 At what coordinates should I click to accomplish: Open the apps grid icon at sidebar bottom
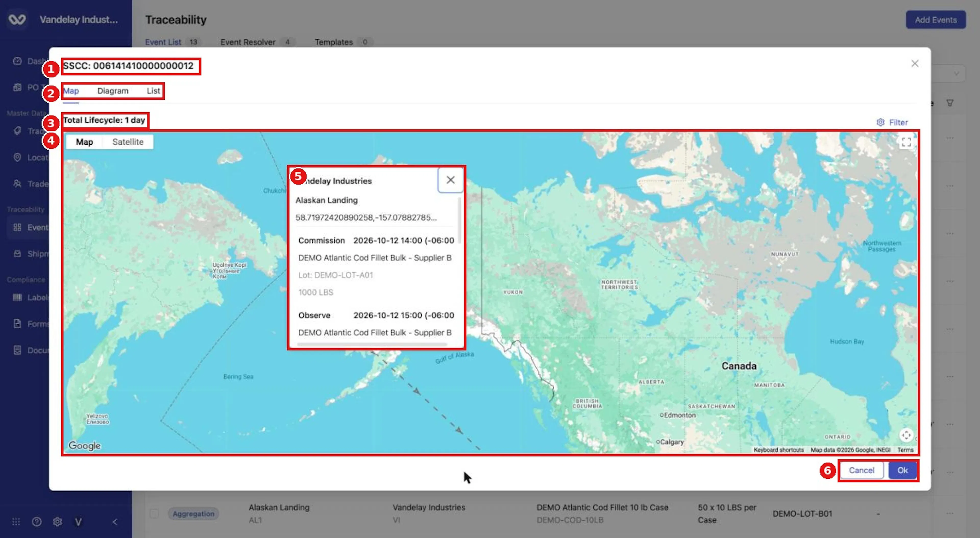click(x=16, y=522)
